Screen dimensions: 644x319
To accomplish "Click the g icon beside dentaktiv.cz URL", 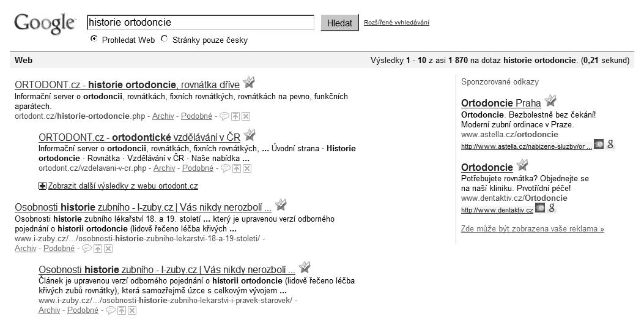I will 552,208.
